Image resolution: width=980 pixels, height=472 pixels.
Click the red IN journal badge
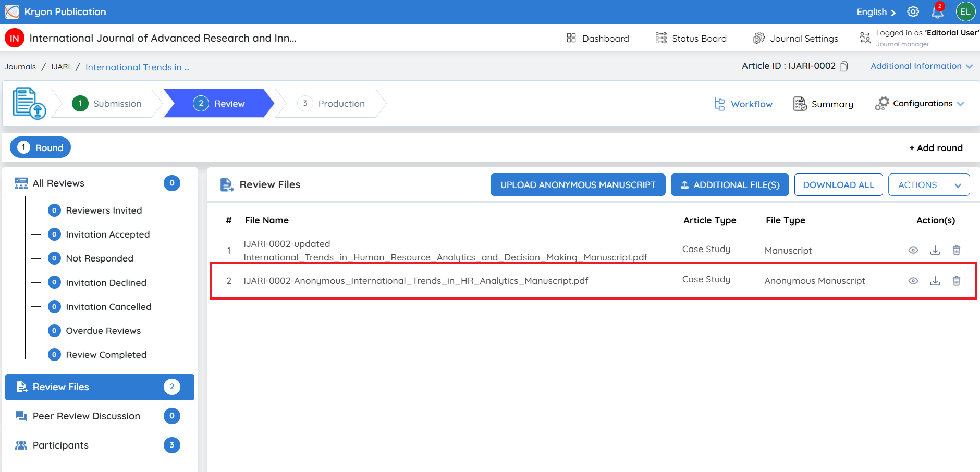[x=15, y=38]
